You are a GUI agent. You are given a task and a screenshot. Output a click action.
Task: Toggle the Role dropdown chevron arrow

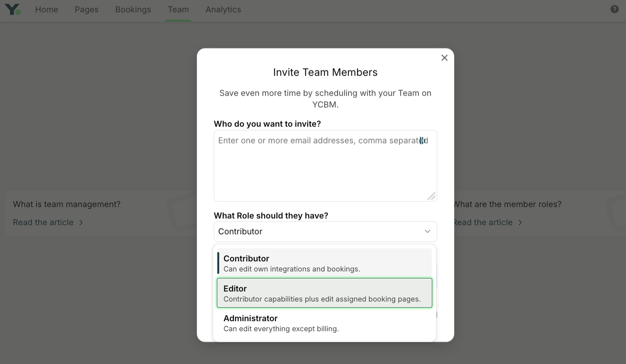[427, 231]
